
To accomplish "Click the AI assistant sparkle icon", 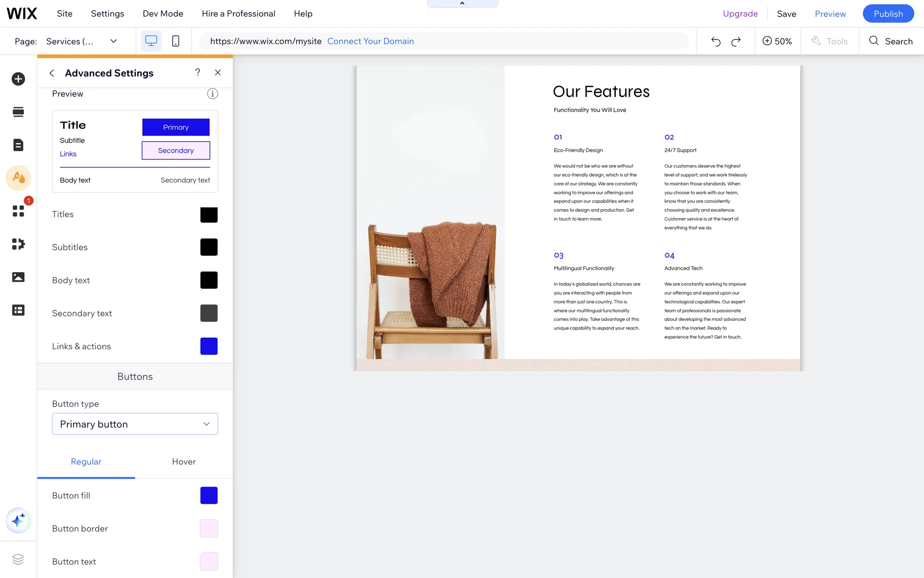I will click(18, 521).
